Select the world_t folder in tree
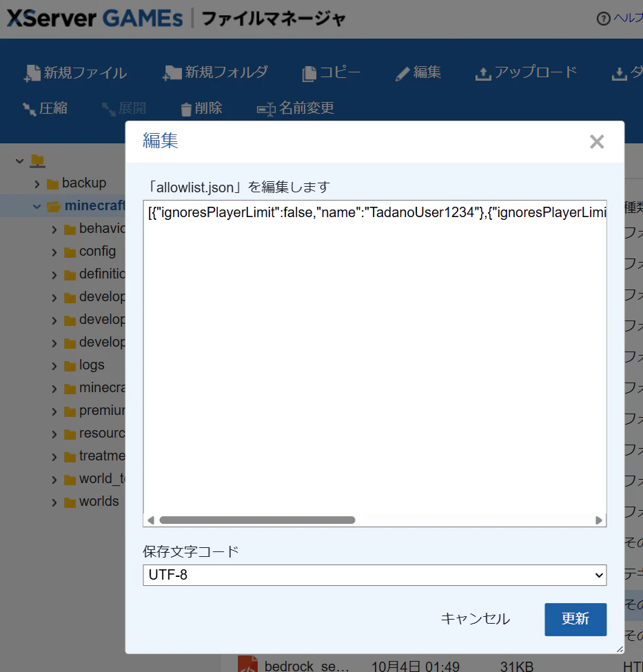The width and height of the screenshot is (643, 672). pyautogui.click(x=102, y=478)
